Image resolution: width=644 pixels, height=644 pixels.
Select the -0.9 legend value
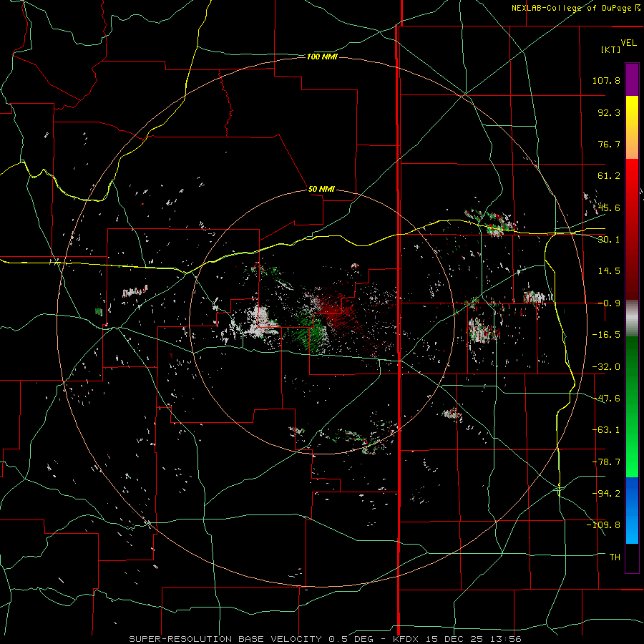[609, 303]
